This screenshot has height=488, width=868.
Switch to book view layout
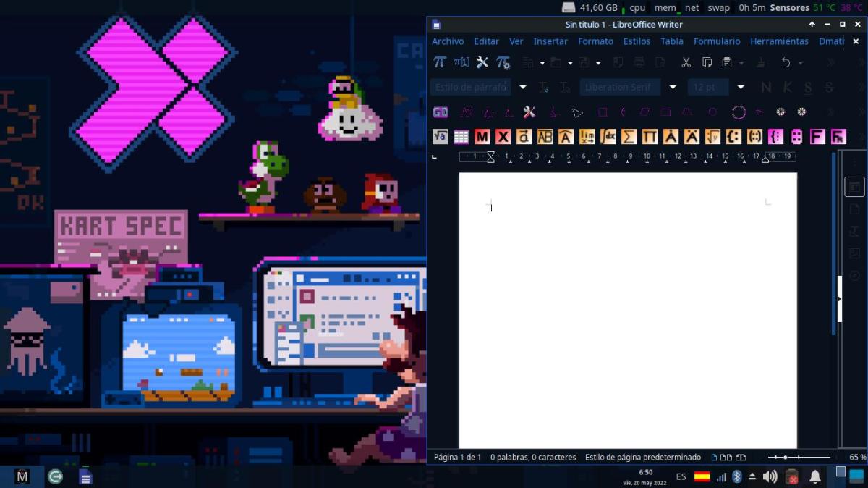741,458
